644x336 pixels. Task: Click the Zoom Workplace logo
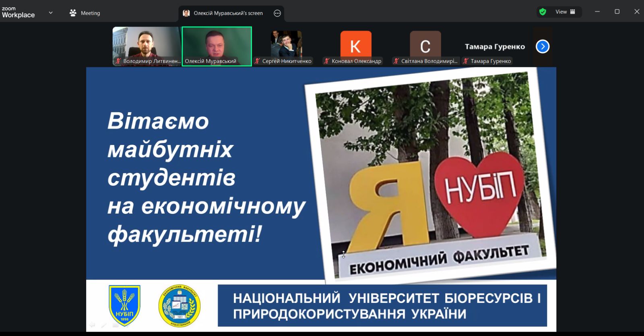(18, 12)
